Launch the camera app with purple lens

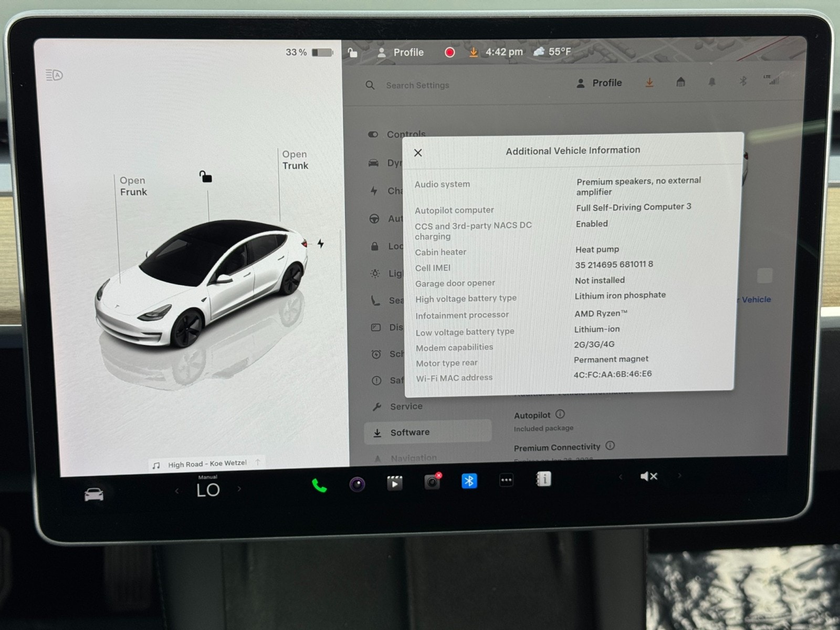click(x=357, y=484)
